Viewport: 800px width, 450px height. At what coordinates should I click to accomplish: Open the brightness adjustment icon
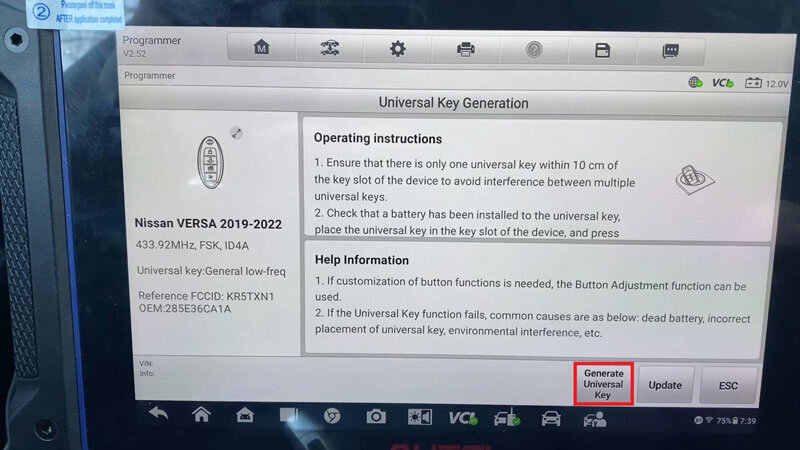[x=419, y=417]
